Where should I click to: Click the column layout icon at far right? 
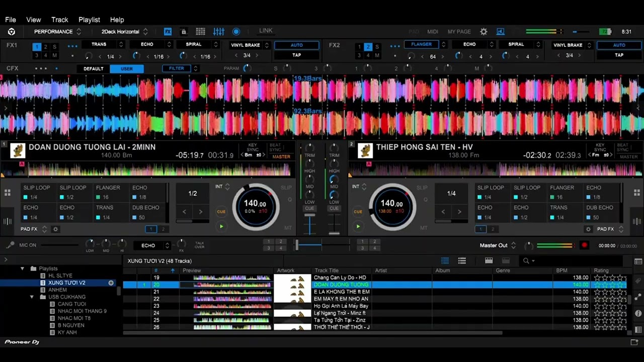(x=638, y=261)
